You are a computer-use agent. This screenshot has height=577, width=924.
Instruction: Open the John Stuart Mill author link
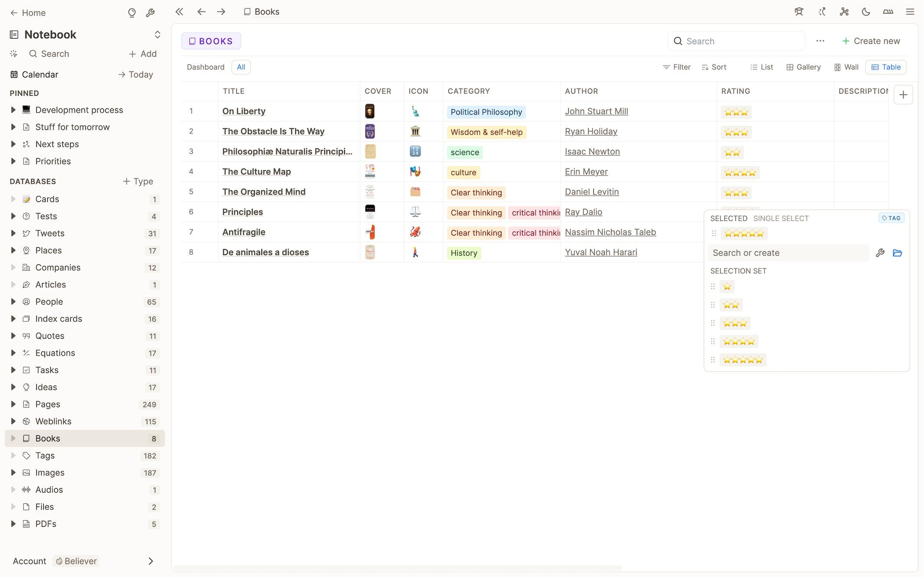pos(596,111)
